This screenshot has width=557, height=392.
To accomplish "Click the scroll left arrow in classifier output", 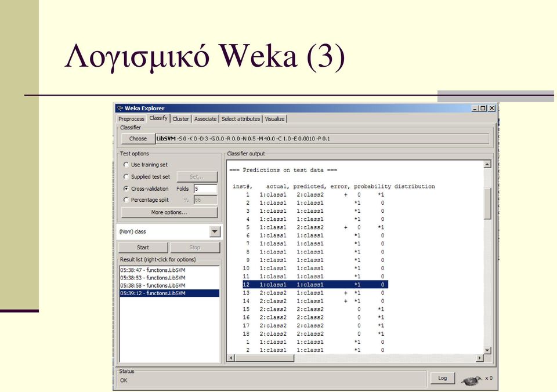I will click(231, 358).
